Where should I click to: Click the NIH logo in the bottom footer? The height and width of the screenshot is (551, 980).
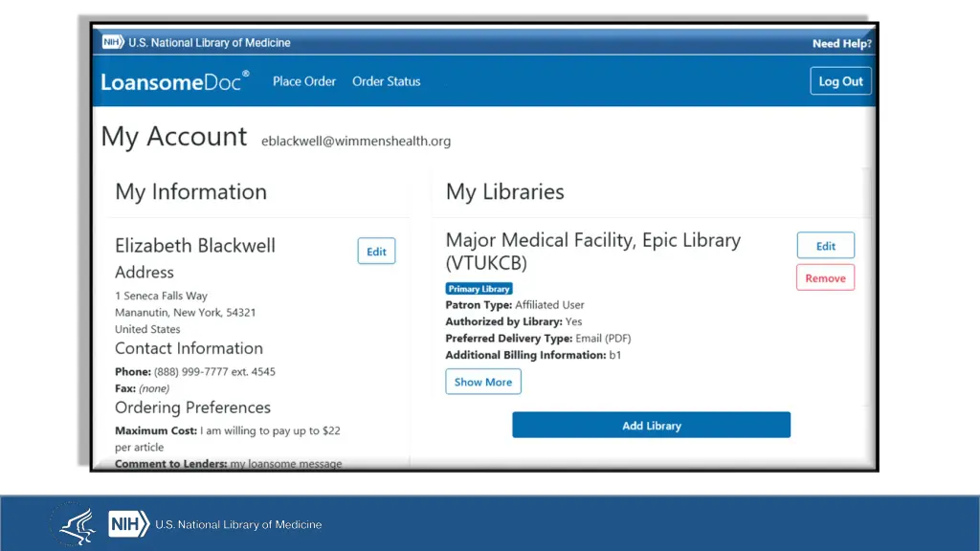[x=128, y=524]
